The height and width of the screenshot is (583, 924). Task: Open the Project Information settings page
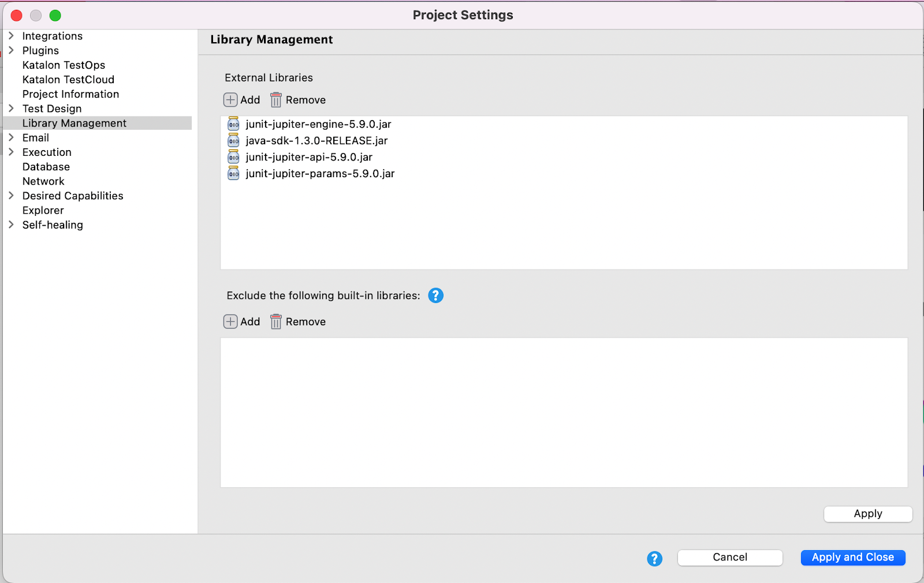point(70,94)
